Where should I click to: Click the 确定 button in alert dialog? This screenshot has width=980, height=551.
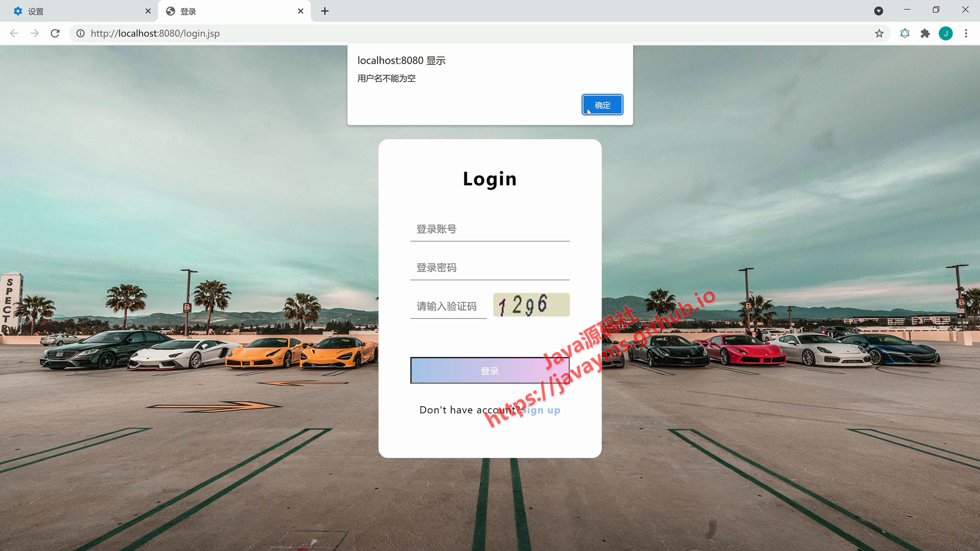click(602, 105)
